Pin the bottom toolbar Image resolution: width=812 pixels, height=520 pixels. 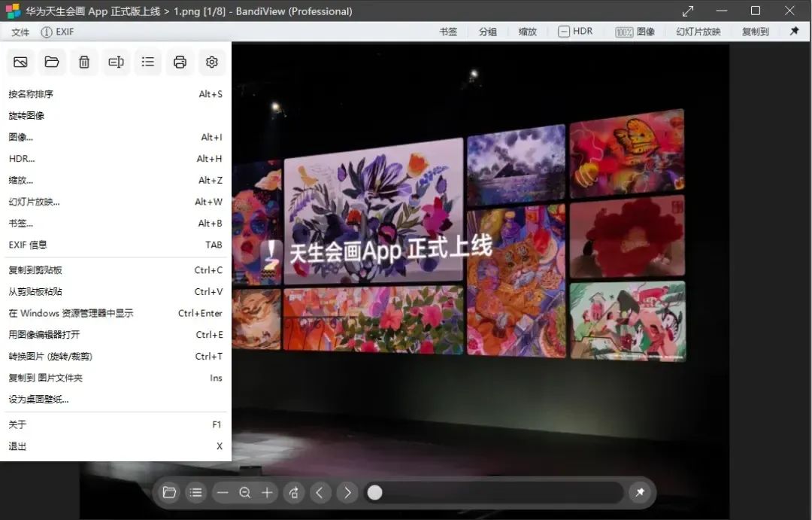(x=640, y=492)
